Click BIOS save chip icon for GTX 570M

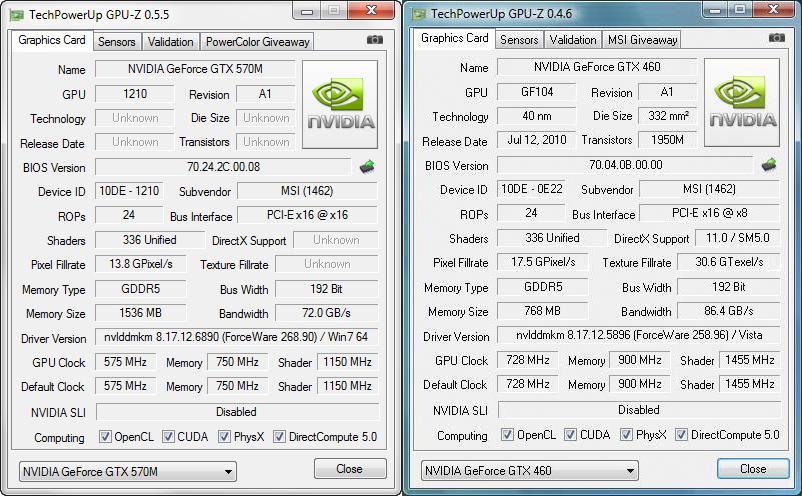coord(367,167)
